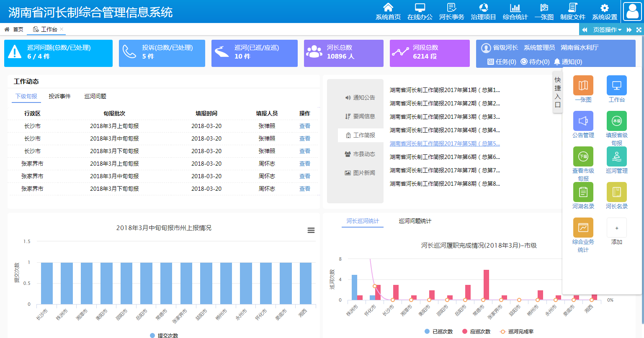The height and width of the screenshot is (338, 644).
Task: Open the 一张图 shortcut in quick panel
Action: pyautogui.click(x=583, y=86)
